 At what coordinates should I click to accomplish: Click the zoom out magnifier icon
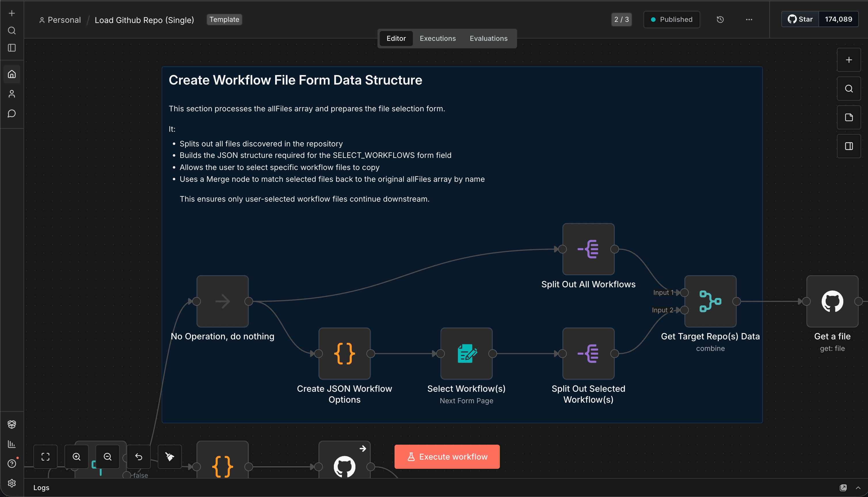pos(108,457)
